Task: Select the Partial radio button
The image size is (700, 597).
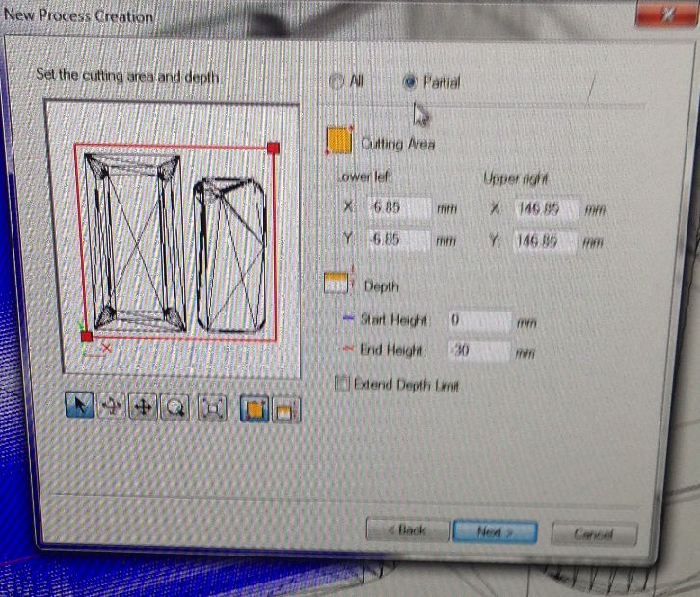Action: coord(410,82)
